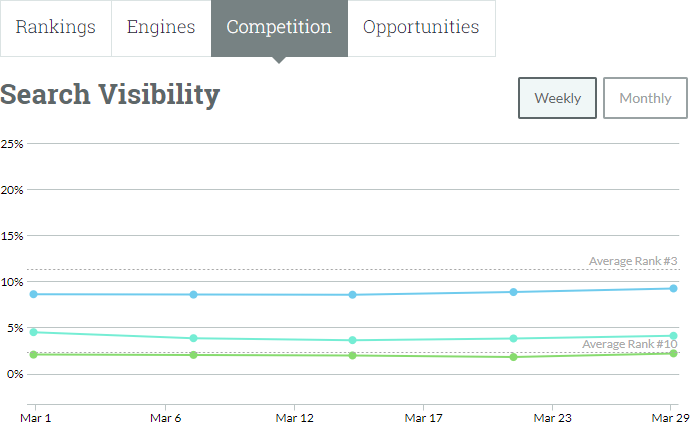Click teal middle line's fourth data point
This screenshot has height=422, width=690.
click(x=513, y=338)
